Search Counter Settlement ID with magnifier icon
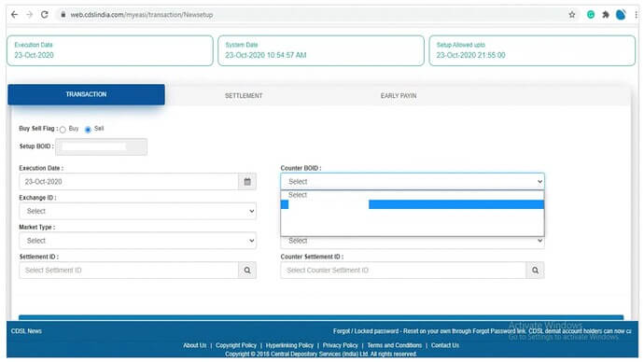Viewport: 644px width, 362px height. coord(535,270)
